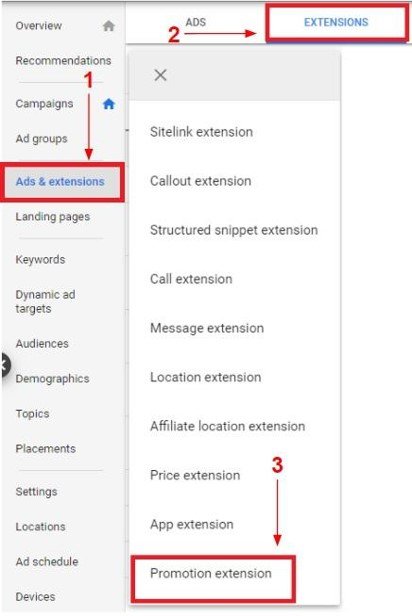412x616 pixels.
Task: Click the gray home icon beside Overview
Action: pyautogui.click(x=108, y=26)
